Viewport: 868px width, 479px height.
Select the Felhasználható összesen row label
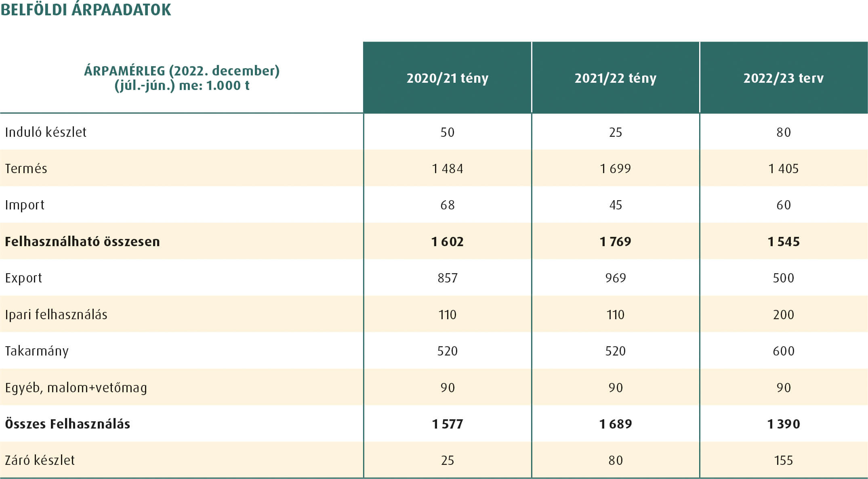pyautogui.click(x=82, y=242)
